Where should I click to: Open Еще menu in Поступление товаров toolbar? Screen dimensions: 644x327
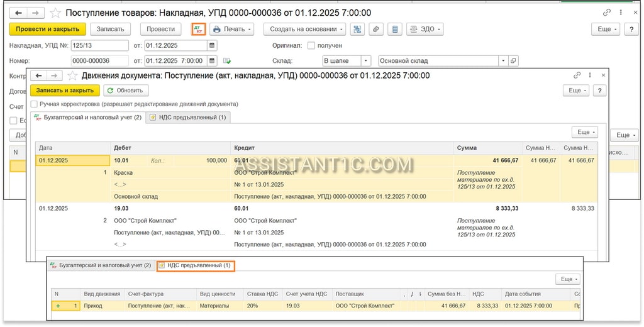(x=606, y=29)
